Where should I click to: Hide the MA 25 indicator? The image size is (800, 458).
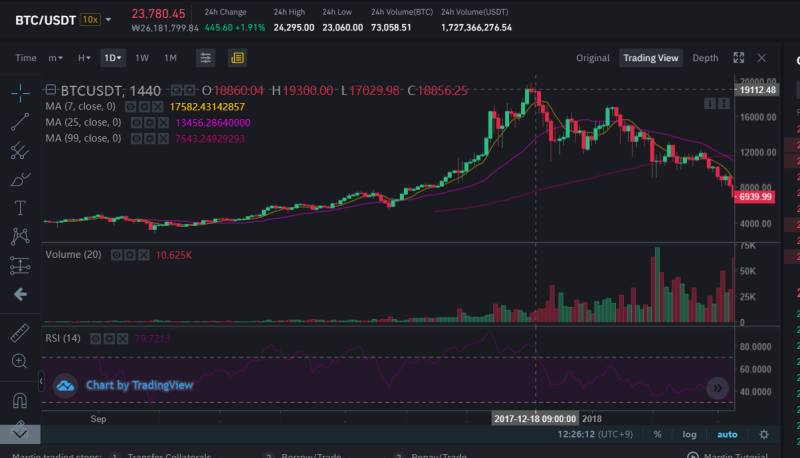coord(136,123)
